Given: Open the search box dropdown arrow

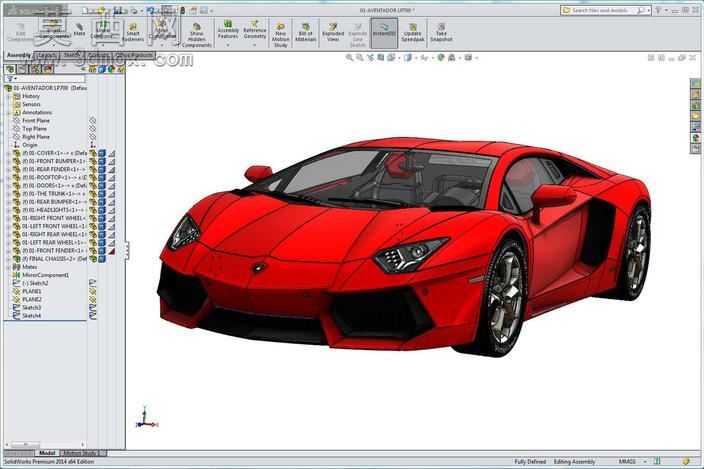Looking at the screenshot, I should [649, 10].
